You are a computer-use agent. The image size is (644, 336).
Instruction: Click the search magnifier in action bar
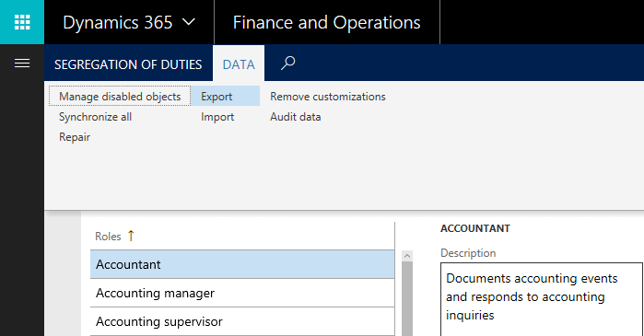[x=287, y=64]
